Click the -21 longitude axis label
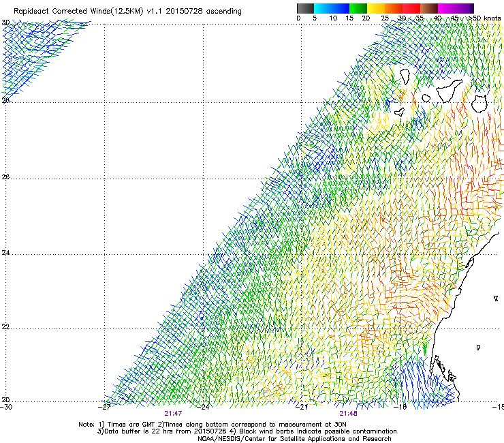 click(x=302, y=407)
